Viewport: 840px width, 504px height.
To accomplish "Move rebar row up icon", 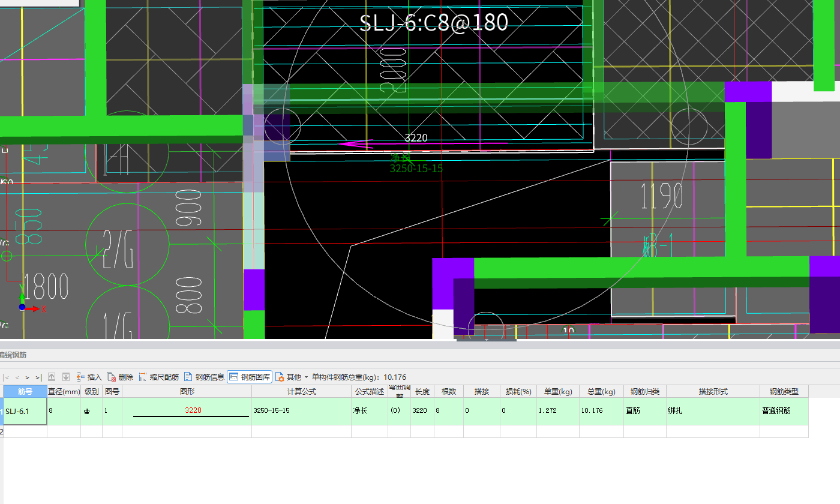I will click(52, 377).
